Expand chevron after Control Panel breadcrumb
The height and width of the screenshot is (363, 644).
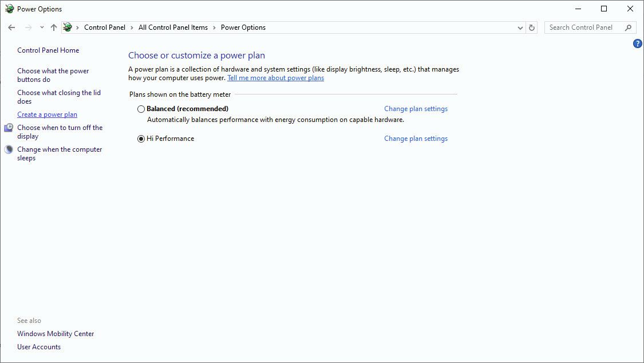tap(132, 27)
